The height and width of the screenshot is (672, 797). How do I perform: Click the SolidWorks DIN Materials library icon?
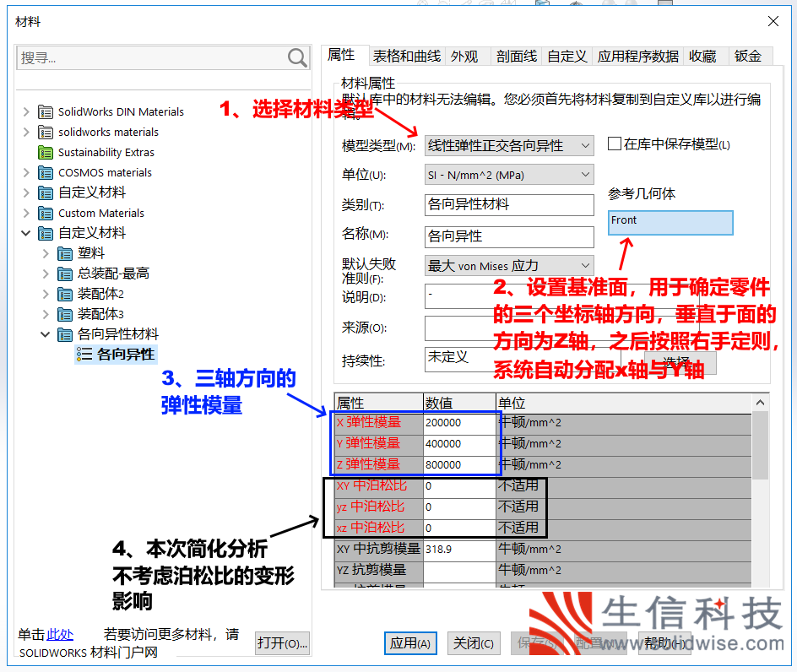point(46,111)
